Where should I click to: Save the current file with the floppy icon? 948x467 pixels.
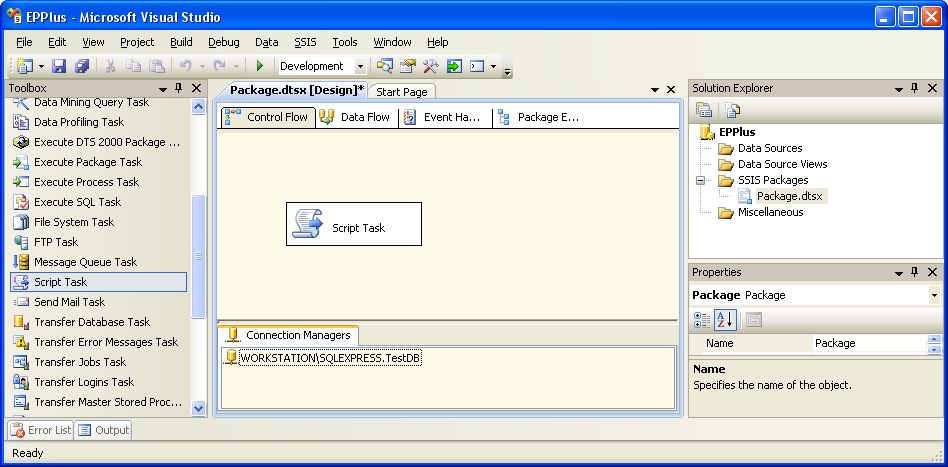pos(59,66)
